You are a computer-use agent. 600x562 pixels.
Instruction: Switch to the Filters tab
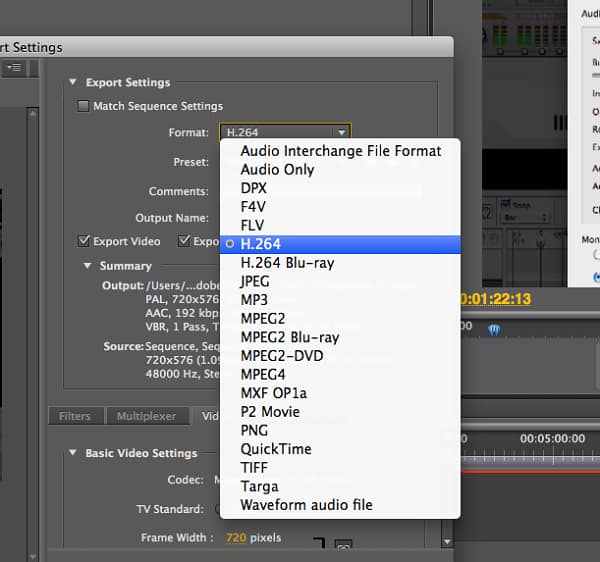[x=74, y=416]
